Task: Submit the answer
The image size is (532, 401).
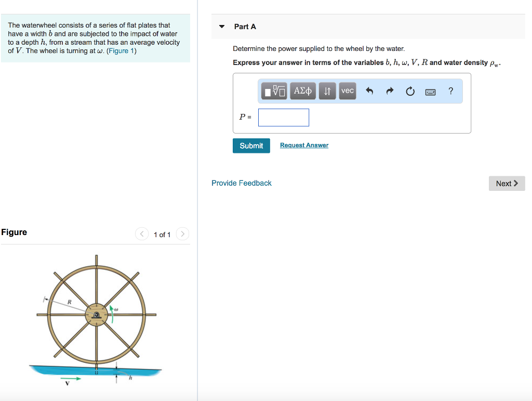Action: (251, 146)
